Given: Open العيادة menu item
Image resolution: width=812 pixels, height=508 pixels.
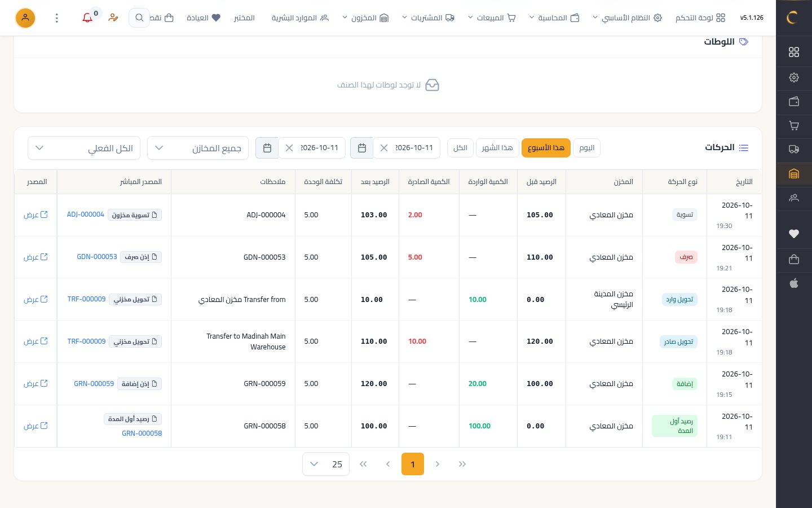Looking at the screenshot, I should [204, 18].
